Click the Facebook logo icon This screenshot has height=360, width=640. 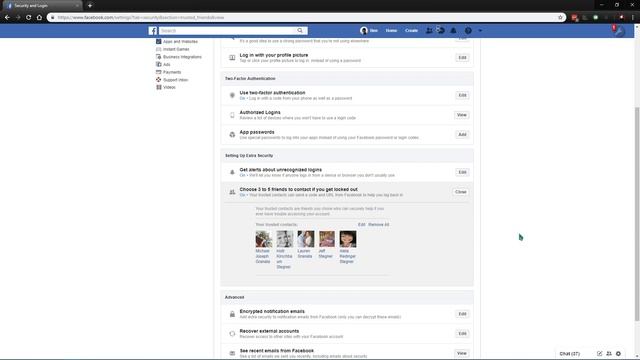[x=153, y=31]
